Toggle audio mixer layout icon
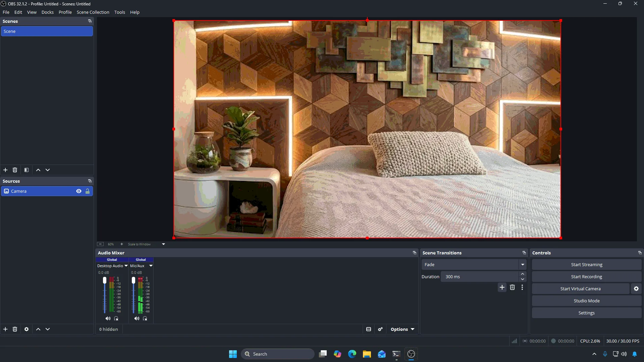The width and height of the screenshot is (644, 362). [x=369, y=329]
